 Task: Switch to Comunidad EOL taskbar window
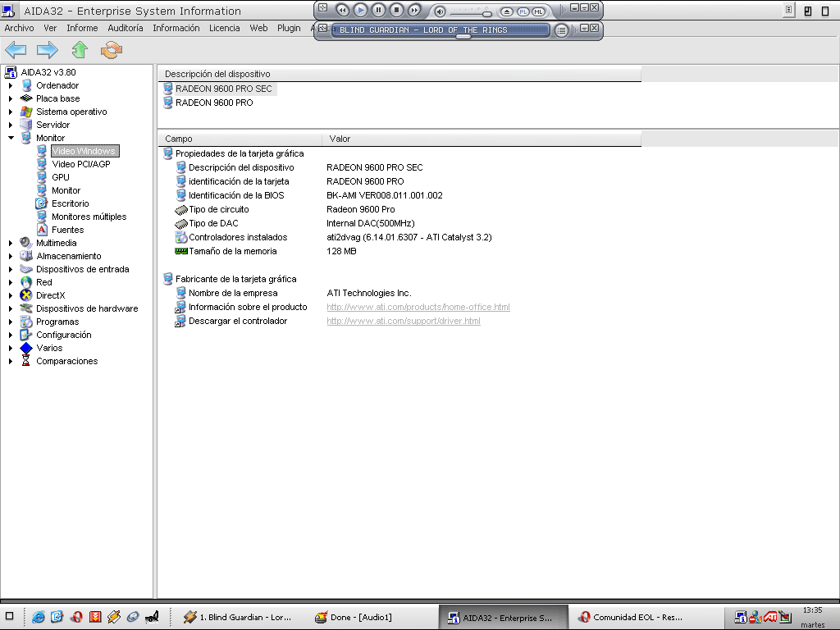630,618
